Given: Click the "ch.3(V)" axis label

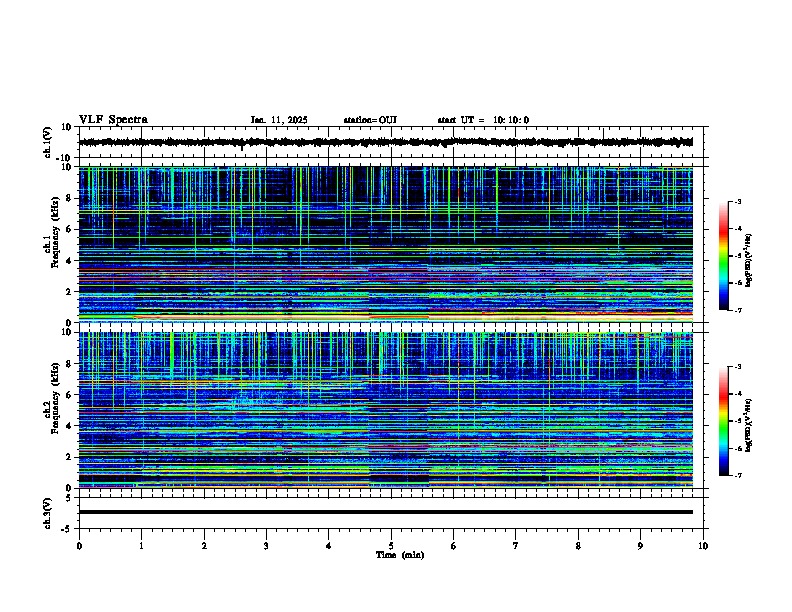Looking at the screenshot, I should coord(47,513).
